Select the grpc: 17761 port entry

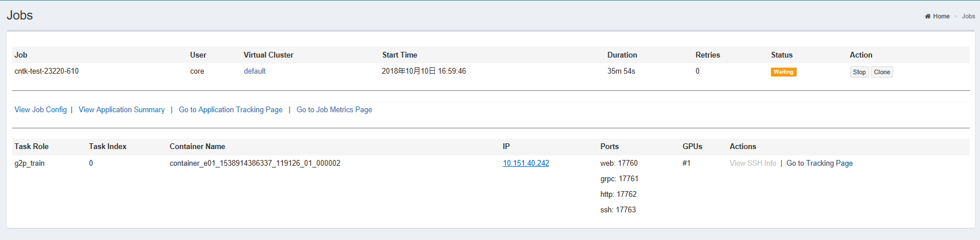coord(619,178)
